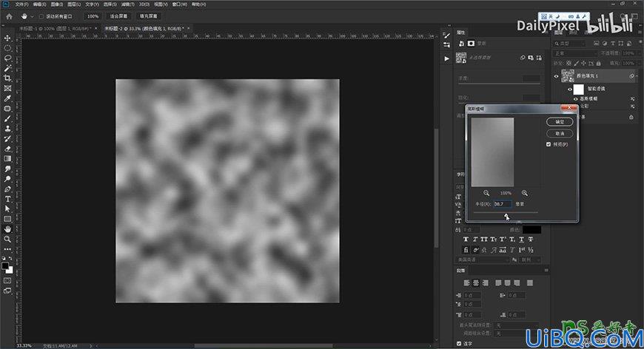Select the Horizontal Type tool
Image resolution: width=644 pixels, height=349 pixels.
pyautogui.click(x=7, y=199)
